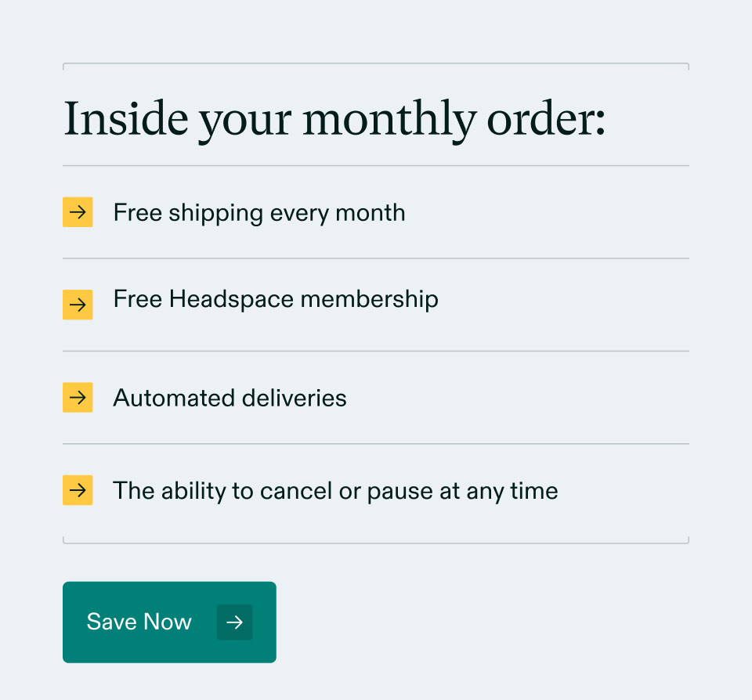The width and height of the screenshot is (752, 700).
Task: Click the arrow icon beside cancel or pause
Action: pyautogui.click(x=78, y=490)
